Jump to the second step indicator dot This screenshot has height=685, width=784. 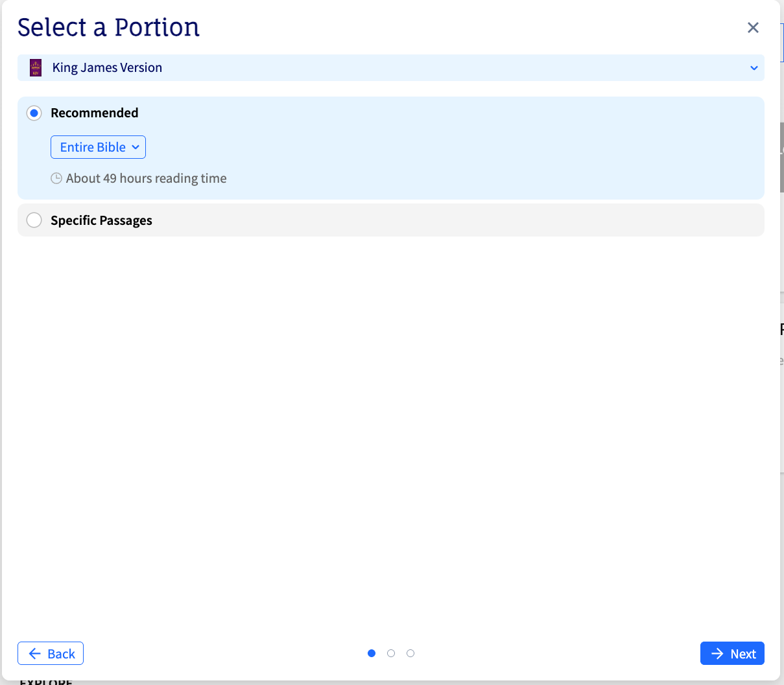[x=391, y=653]
